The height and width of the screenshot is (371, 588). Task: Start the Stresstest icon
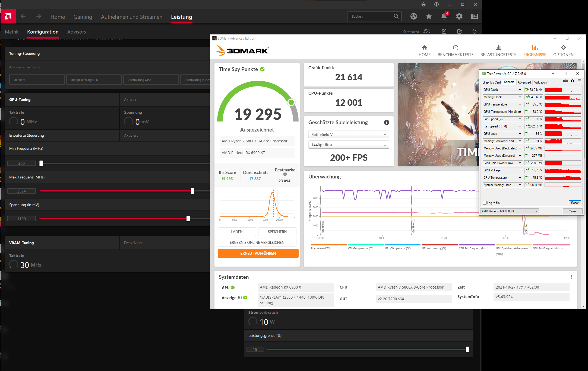[x=427, y=31]
